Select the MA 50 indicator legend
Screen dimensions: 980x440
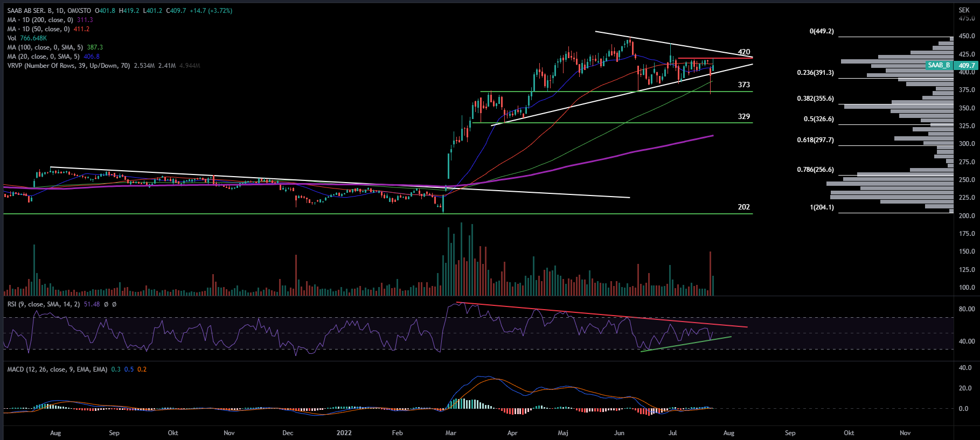(39, 29)
